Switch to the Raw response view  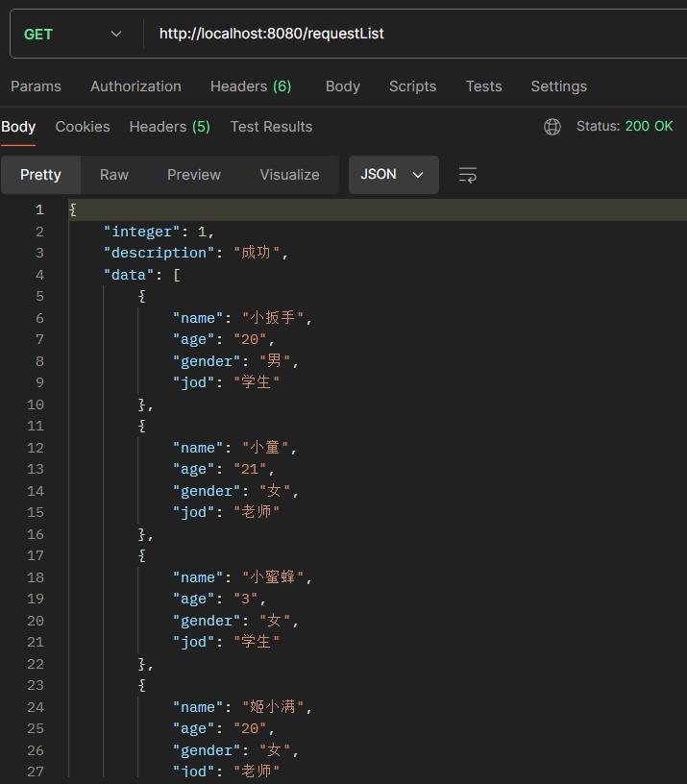click(x=114, y=175)
